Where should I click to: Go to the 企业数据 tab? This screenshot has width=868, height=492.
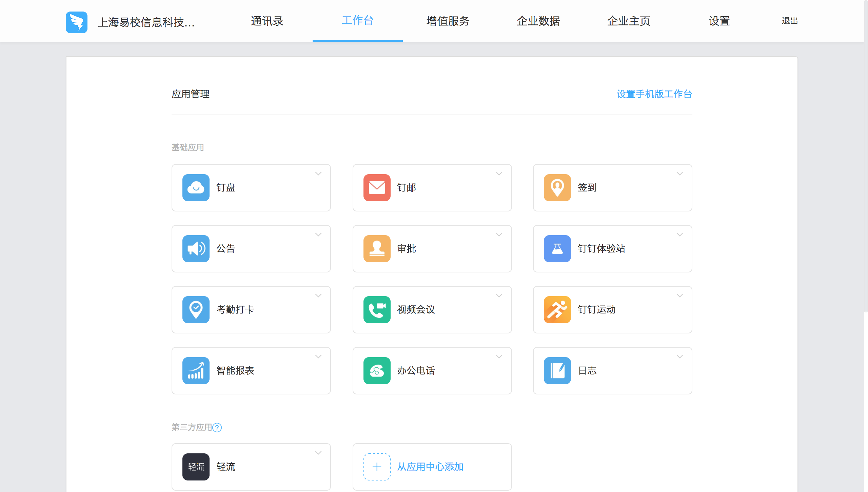click(x=538, y=21)
